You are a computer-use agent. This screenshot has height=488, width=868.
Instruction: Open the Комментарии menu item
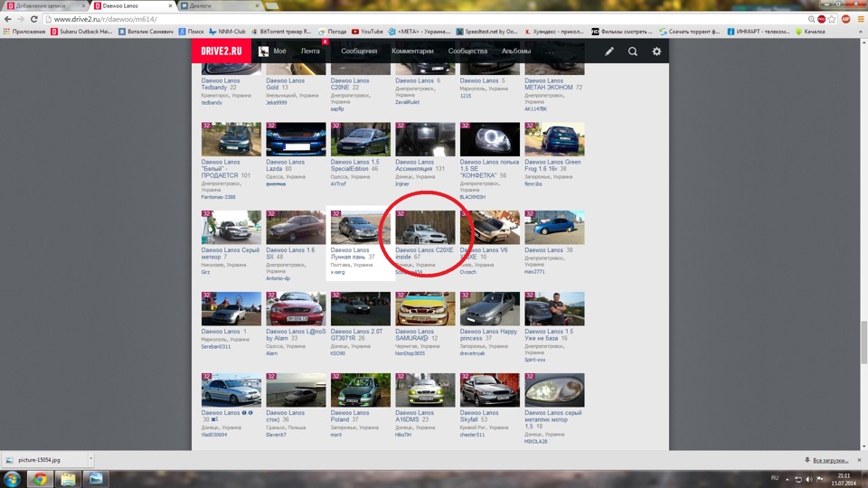[x=412, y=51]
